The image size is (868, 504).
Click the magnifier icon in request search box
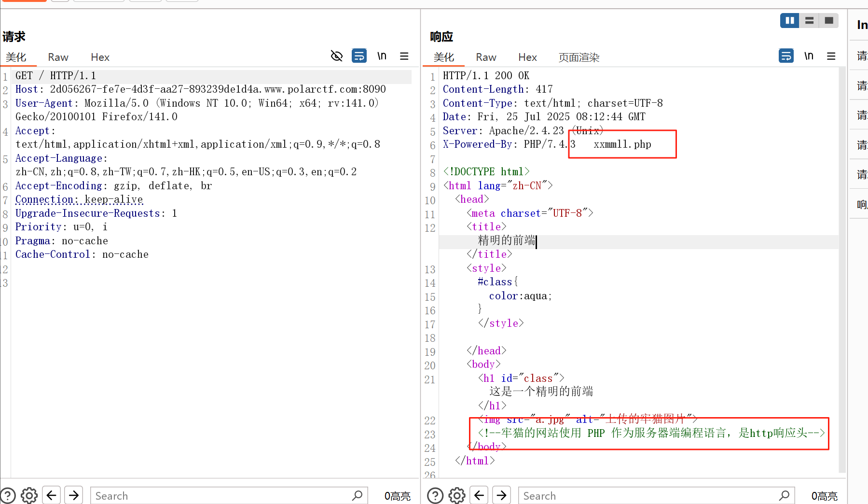(358, 495)
